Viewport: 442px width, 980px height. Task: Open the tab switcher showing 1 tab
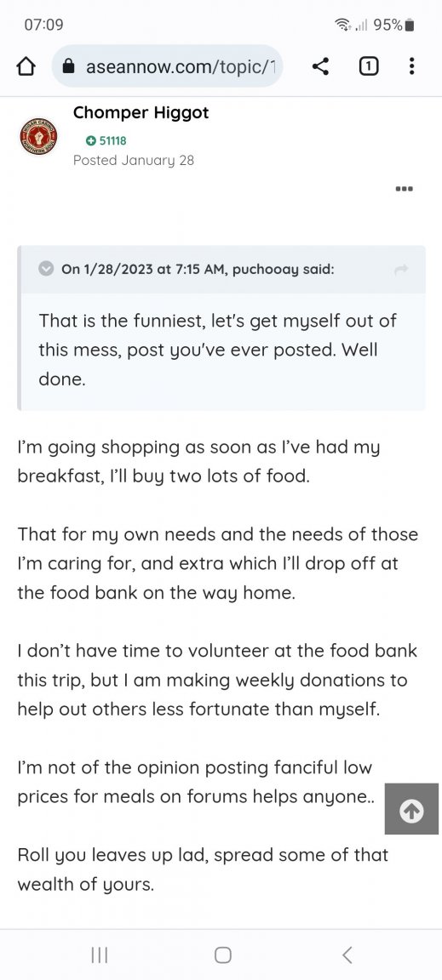coord(369,66)
